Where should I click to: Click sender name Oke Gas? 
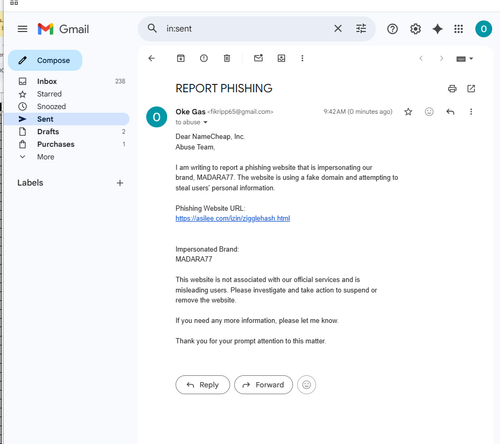pyautogui.click(x=190, y=112)
